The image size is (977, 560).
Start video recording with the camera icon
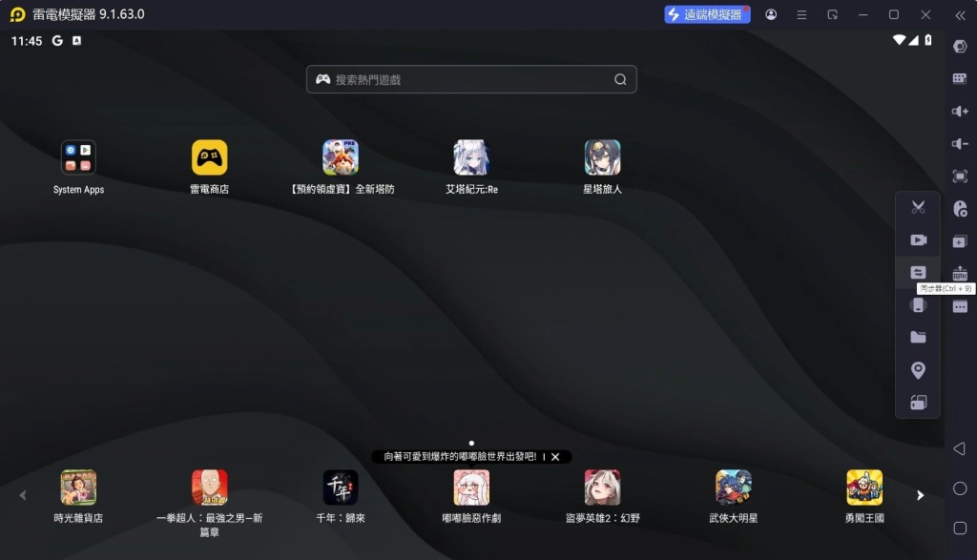(x=918, y=240)
